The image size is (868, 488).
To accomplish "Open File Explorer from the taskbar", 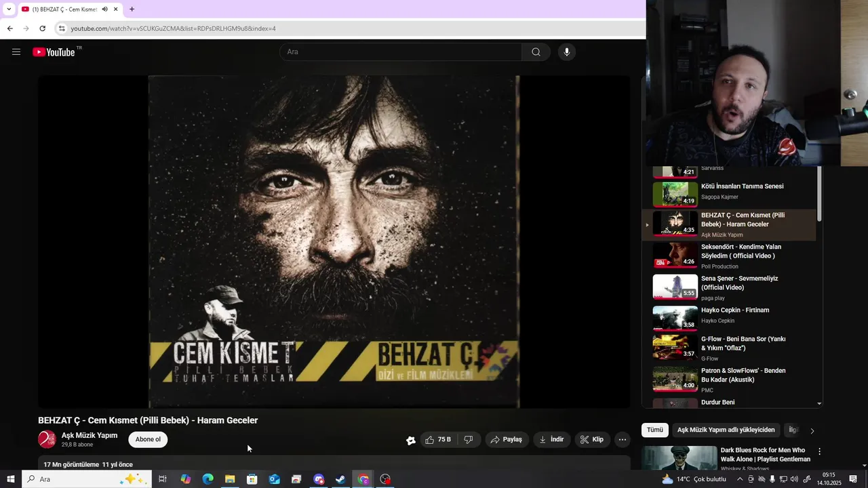I will (x=230, y=479).
